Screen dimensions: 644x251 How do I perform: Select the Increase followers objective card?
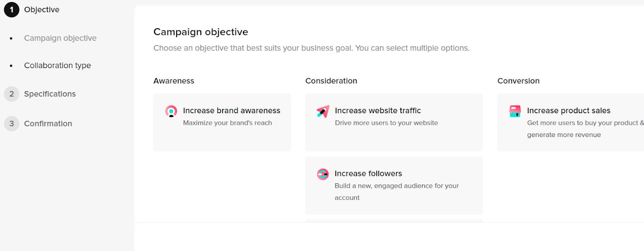click(x=394, y=185)
